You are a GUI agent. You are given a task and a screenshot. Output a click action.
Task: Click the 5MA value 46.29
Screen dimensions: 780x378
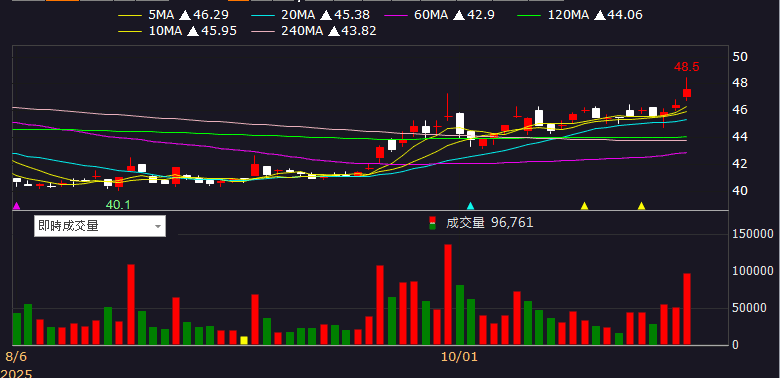click(x=211, y=15)
